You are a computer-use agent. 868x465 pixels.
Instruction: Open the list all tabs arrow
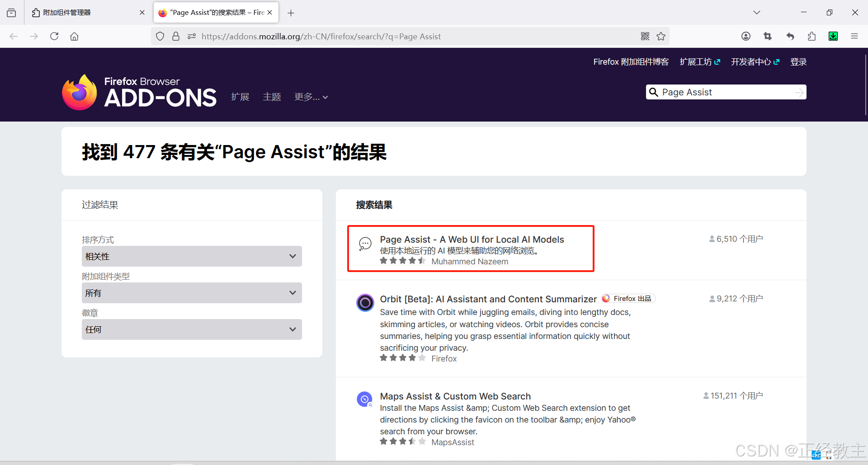757,13
